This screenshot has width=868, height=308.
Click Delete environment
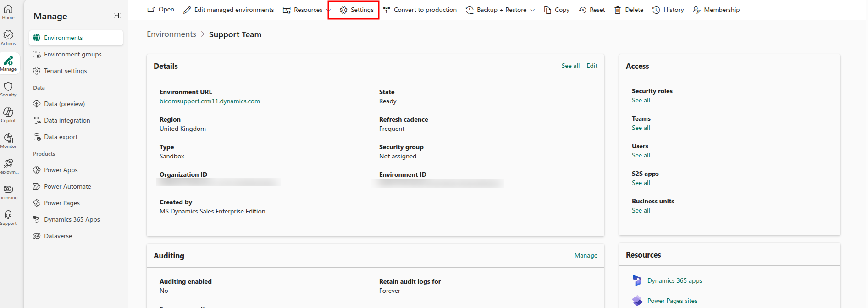pos(629,10)
